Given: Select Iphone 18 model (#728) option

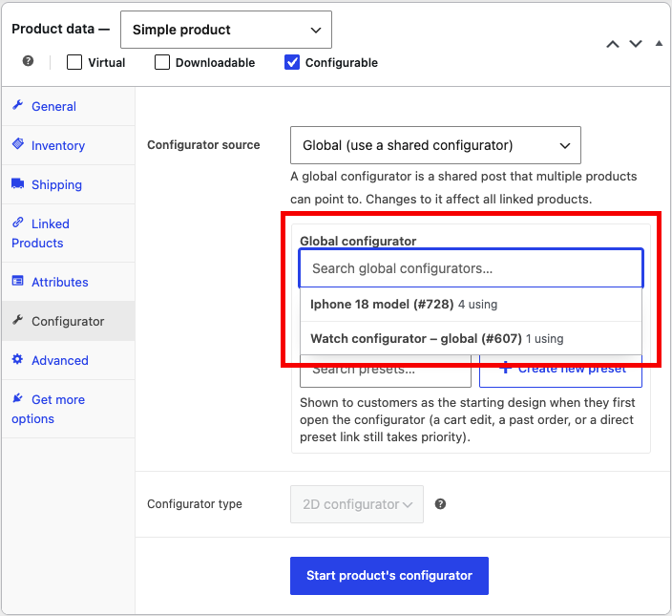Looking at the screenshot, I should pos(471,305).
